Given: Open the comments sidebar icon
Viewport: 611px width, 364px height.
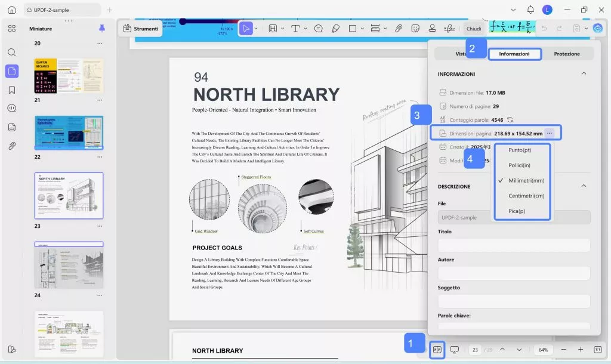Looking at the screenshot, I should [12, 109].
